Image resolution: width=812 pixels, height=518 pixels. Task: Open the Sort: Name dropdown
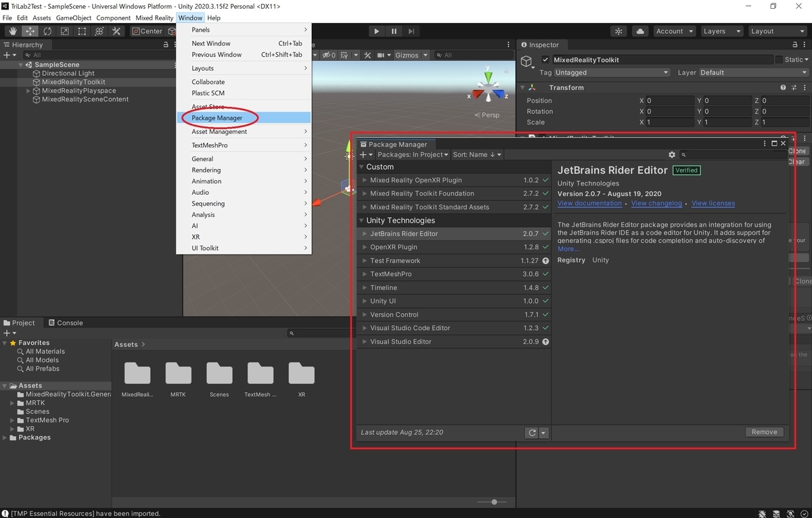point(477,155)
